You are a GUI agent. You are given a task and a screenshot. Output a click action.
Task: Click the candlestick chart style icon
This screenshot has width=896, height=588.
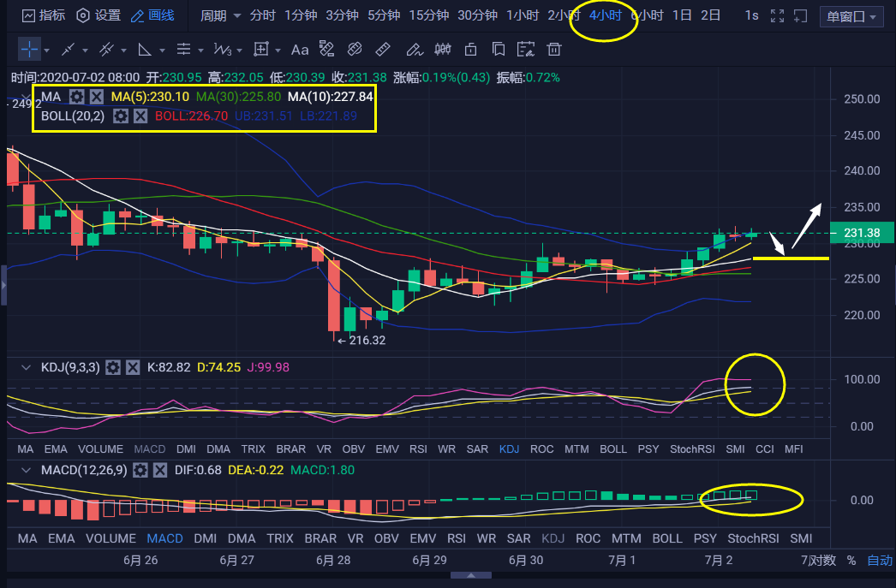[x=443, y=50]
